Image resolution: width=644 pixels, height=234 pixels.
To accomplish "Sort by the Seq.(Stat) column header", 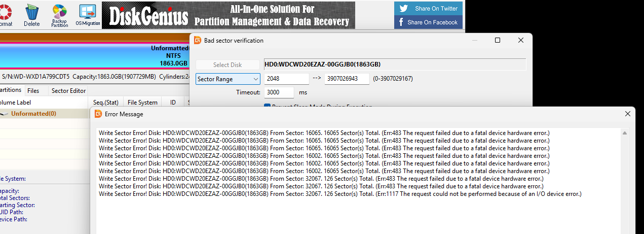I will point(106,103).
